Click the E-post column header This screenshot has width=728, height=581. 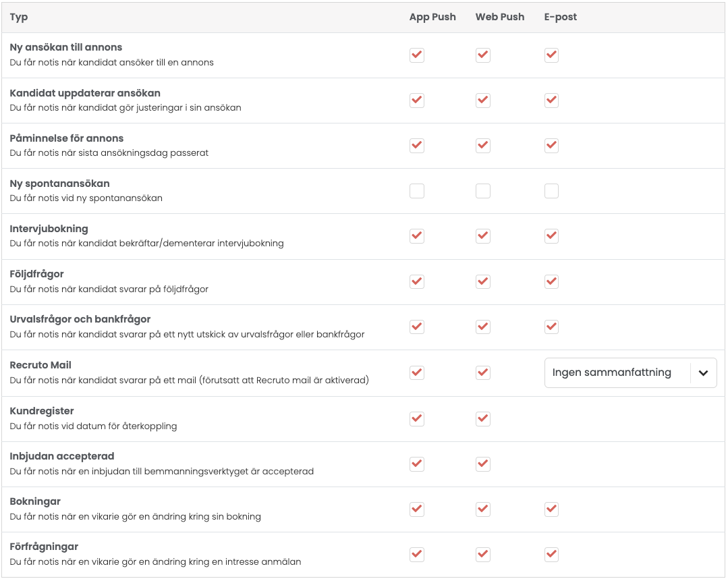[561, 17]
